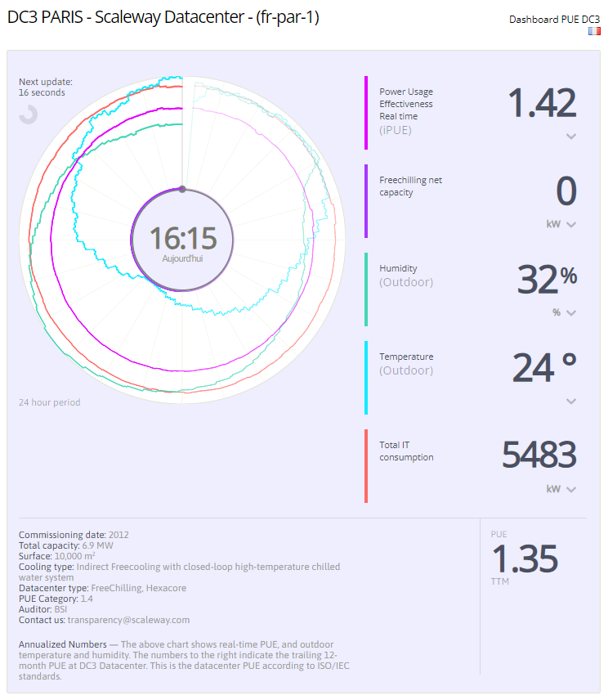Click the current-time marker dot on clock ring
The width and height of the screenshot is (608, 700).
point(182,189)
